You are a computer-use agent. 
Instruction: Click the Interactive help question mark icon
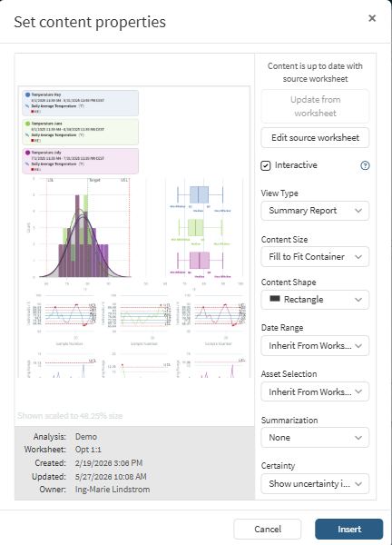coord(365,165)
